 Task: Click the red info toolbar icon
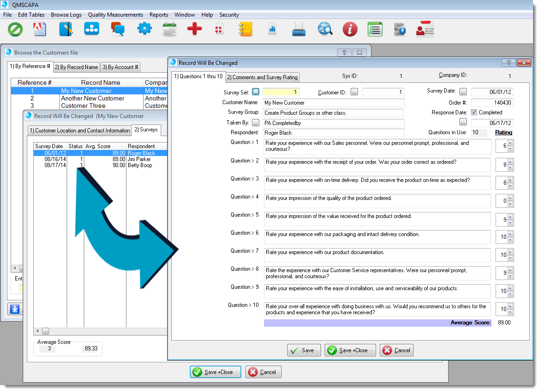350,29
